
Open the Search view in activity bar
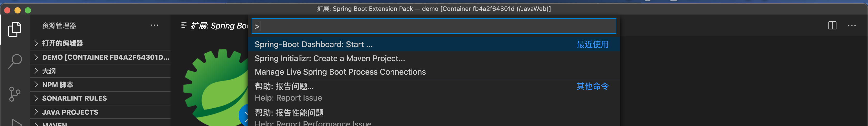click(x=14, y=61)
